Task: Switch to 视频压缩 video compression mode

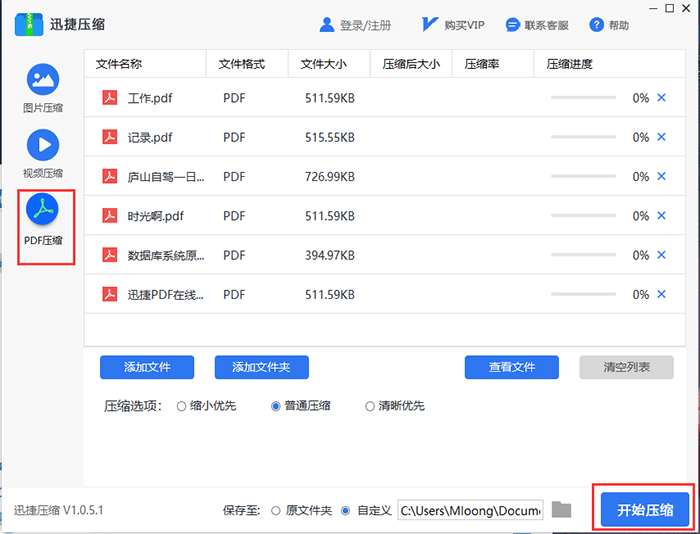Action: click(43, 154)
